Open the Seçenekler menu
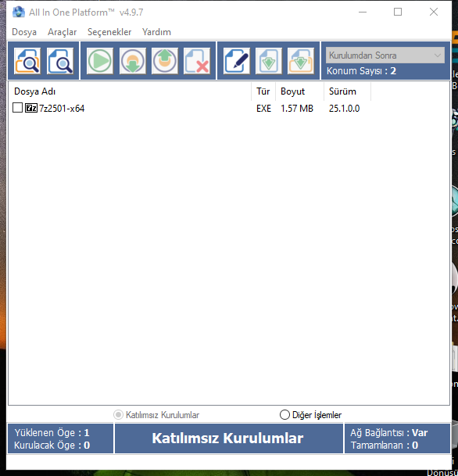458x476 pixels. click(109, 32)
